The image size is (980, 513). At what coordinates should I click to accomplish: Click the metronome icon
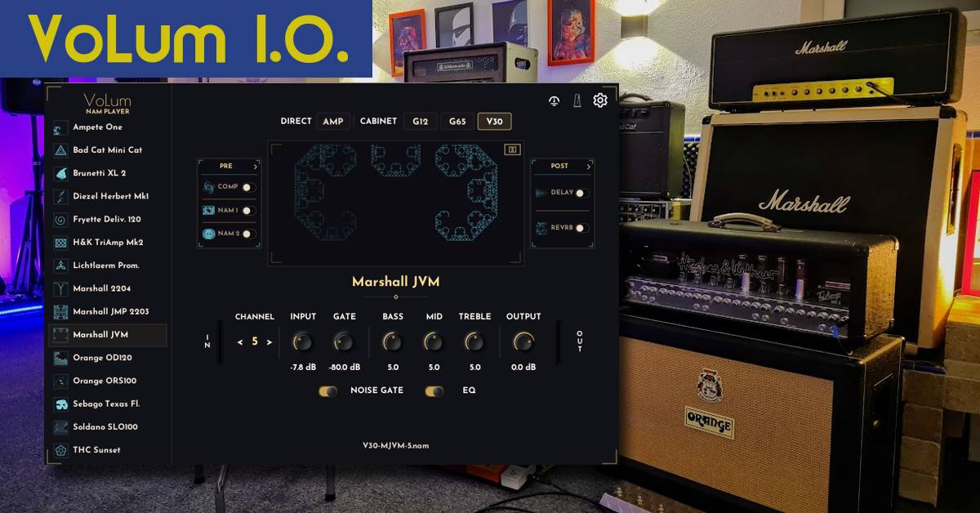pos(577,101)
